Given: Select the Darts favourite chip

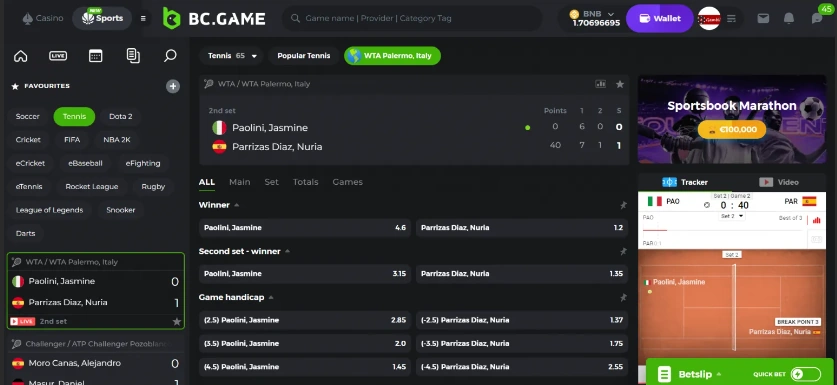Looking at the screenshot, I should pos(26,234).
